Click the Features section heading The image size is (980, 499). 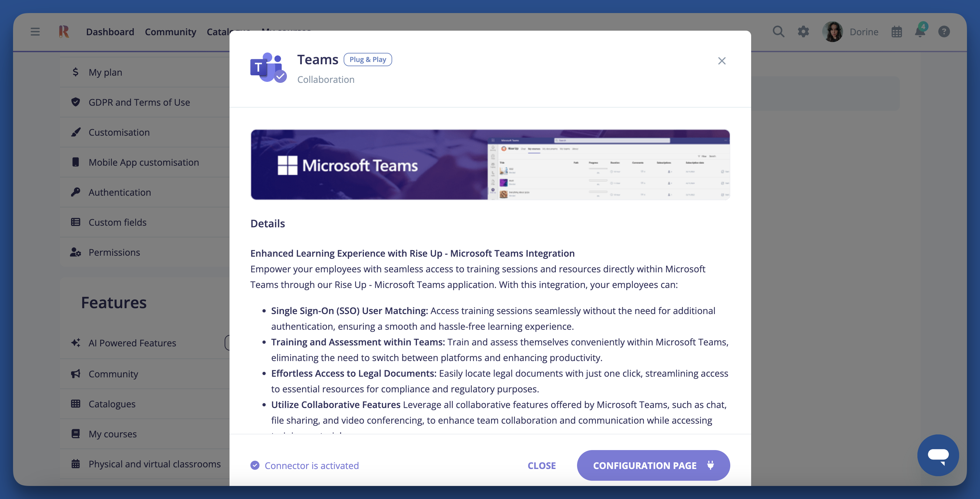tap(114, 303)
